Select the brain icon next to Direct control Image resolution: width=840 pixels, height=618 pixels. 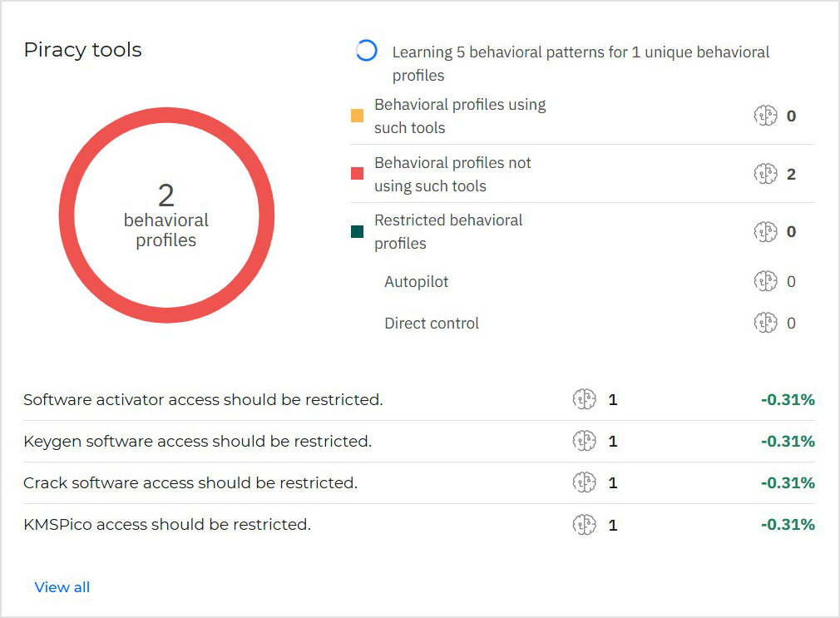coord(766,323)
